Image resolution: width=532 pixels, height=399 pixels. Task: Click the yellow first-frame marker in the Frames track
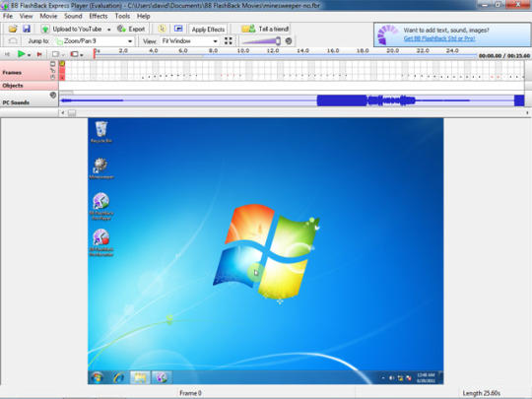62,63
